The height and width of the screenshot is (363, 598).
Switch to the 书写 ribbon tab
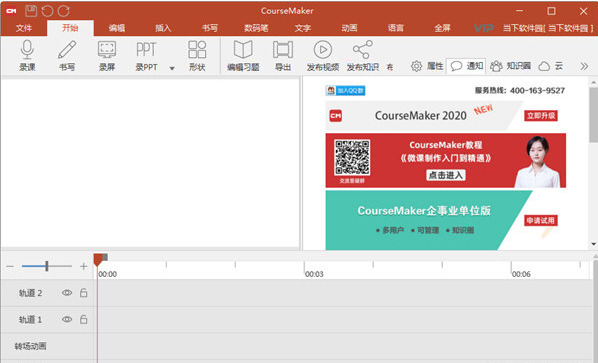coord(210,28)
